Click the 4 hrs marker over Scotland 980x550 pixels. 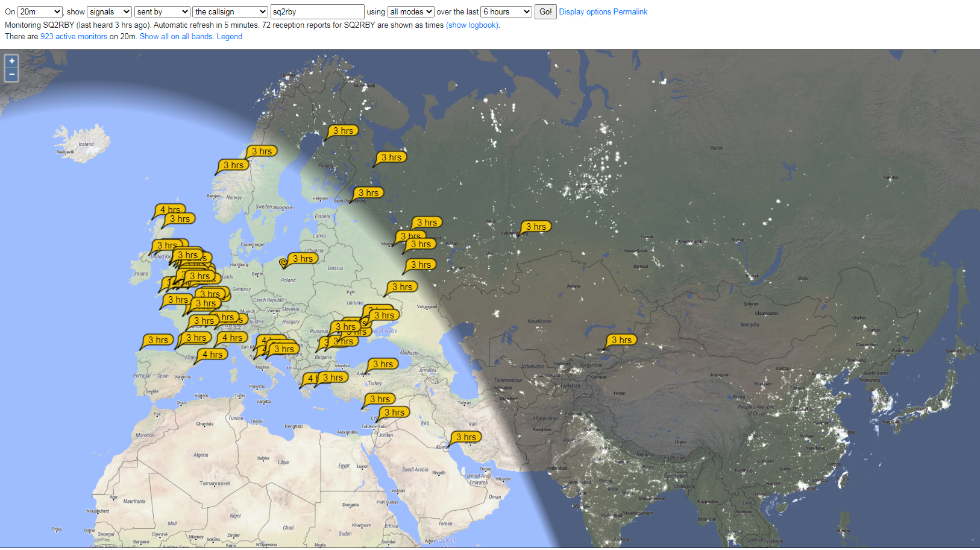(169, 210)
